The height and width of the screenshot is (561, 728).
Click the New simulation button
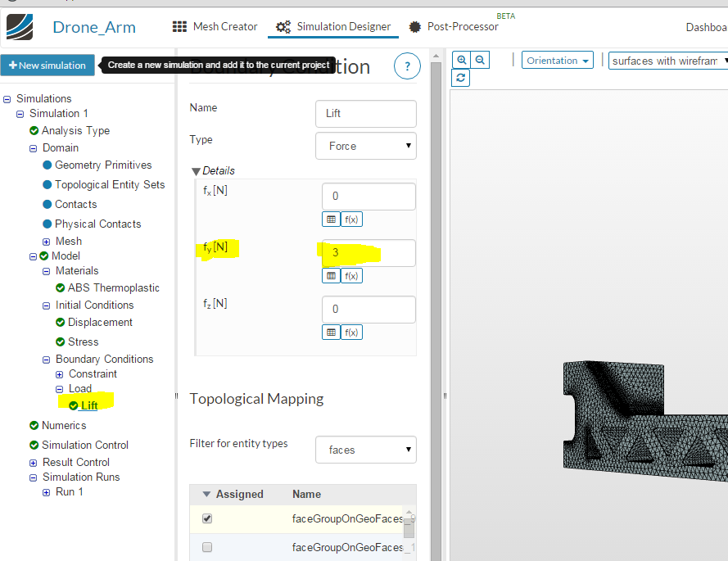tap(47, 65)
